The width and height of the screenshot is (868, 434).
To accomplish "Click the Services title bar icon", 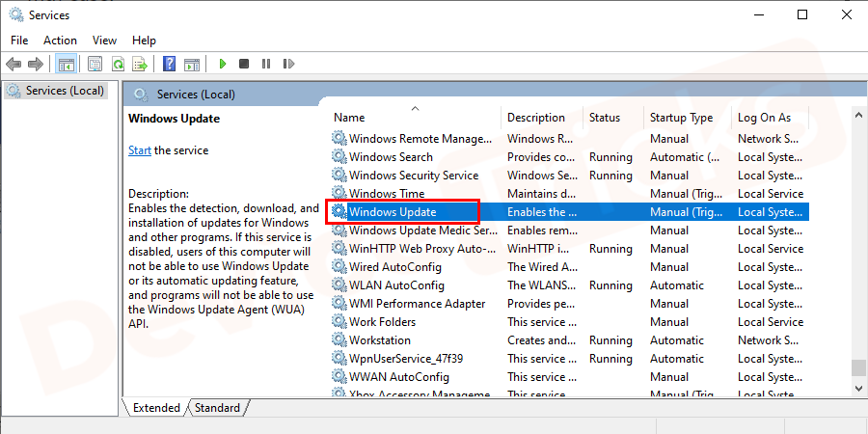I will 16,14.
